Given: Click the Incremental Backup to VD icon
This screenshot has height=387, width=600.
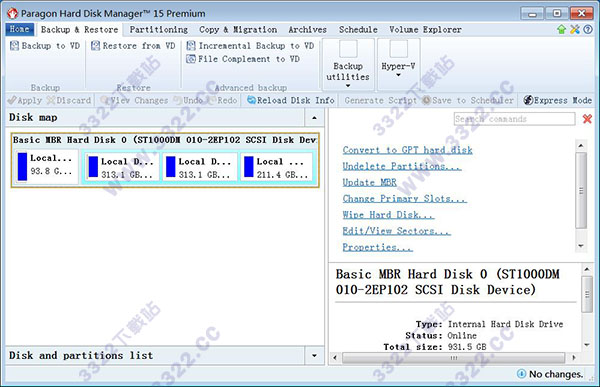Looking at the screenshot, I should coord(191,46).
